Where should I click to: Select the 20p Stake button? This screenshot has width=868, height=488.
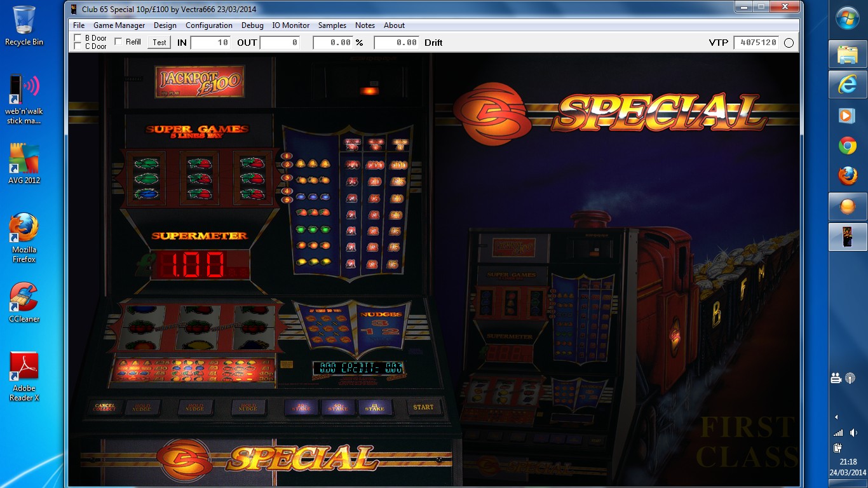click(301, 407)
